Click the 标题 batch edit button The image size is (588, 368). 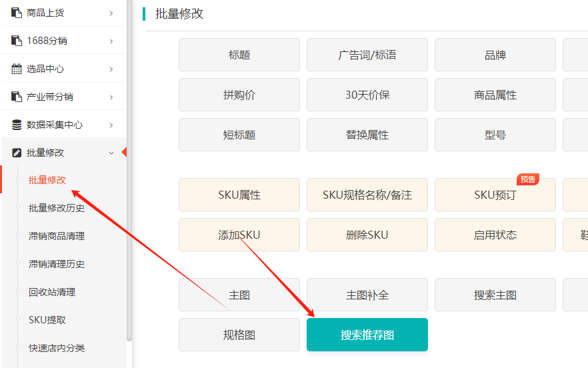click(239, 55)
